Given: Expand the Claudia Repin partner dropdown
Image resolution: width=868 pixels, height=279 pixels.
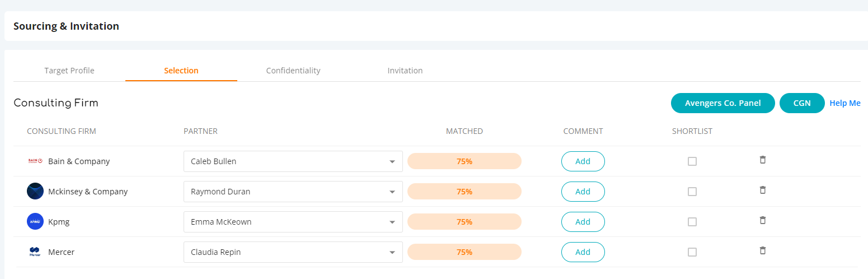Looking at the screenshot, I should pyautogui.click(x=293, y=252).
